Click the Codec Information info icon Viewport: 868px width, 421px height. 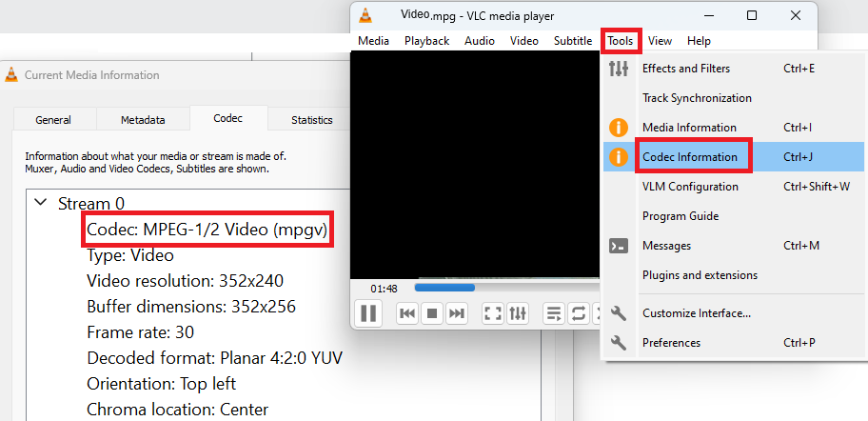[619, 157]
